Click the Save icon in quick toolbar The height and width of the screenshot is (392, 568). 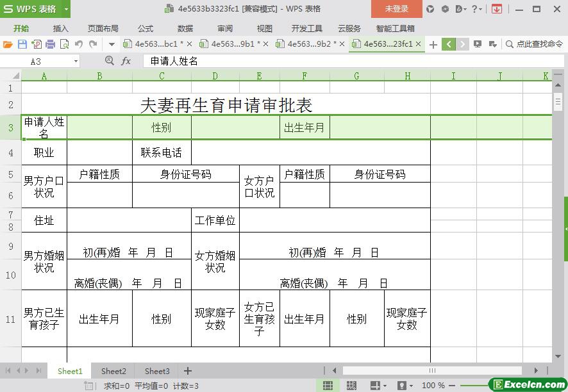[22, 44]
